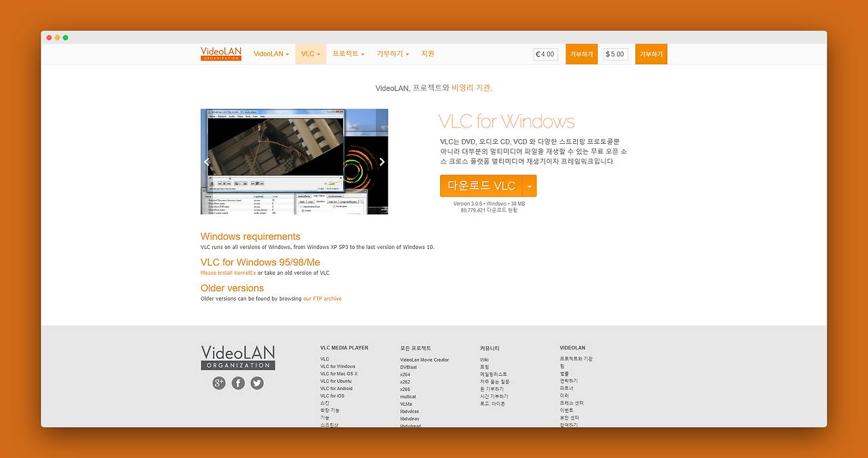
Task: Open 스킨 footer link
Action: click(325, 403)
